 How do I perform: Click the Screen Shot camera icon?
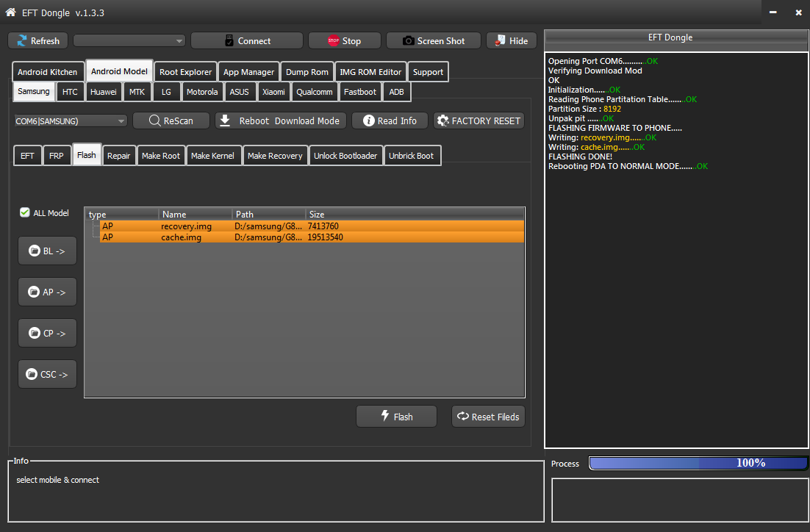point(408,41)
